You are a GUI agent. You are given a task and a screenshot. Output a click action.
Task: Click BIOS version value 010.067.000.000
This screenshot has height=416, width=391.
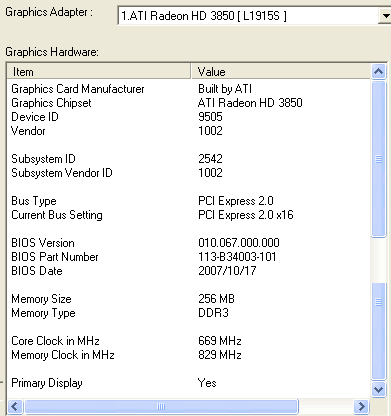click(x=239, y=243)
